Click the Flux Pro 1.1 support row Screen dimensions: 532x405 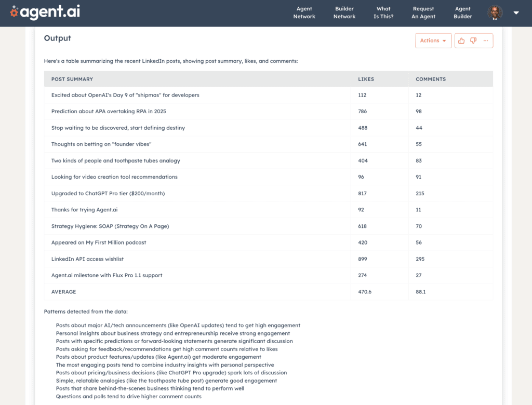[x=269, y=275]
